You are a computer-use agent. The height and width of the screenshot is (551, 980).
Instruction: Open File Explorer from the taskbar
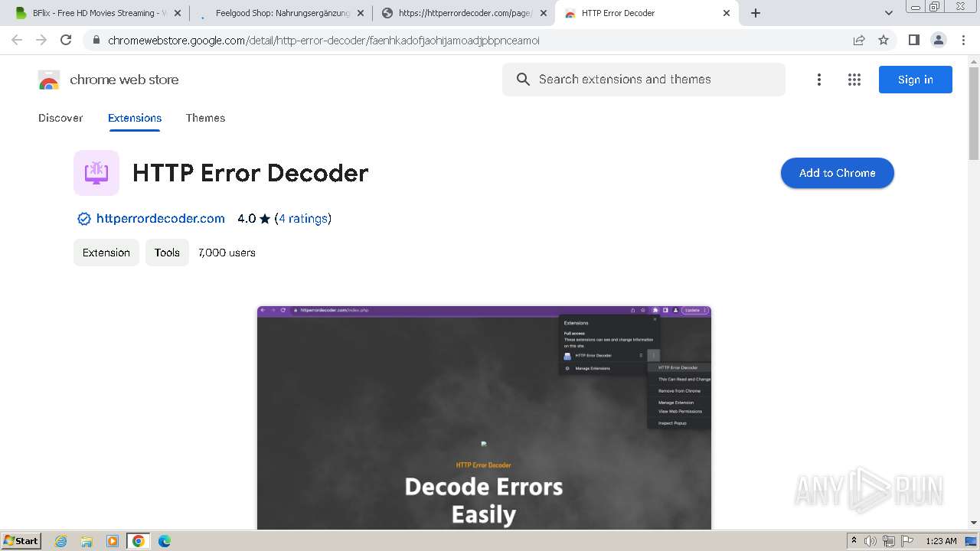pos(87,541)
